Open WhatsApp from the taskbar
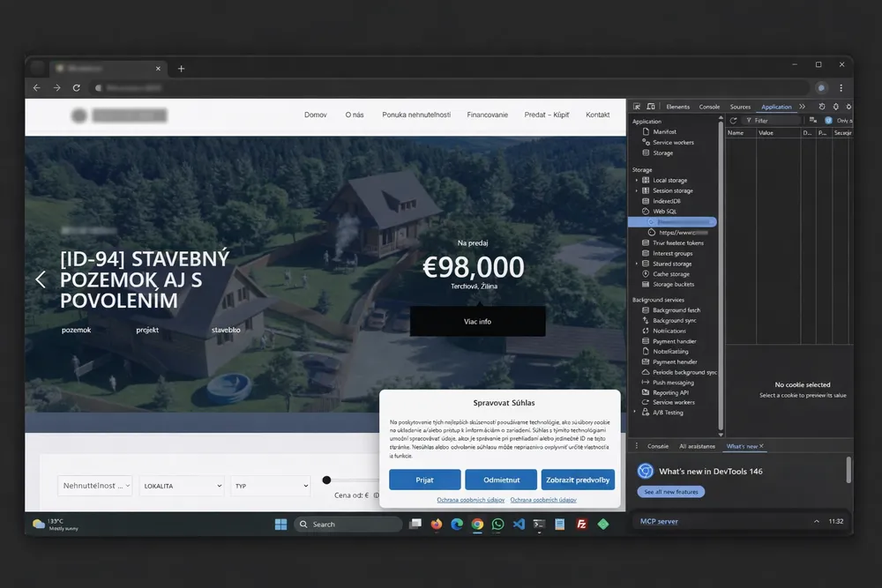 tap(497, 524)
